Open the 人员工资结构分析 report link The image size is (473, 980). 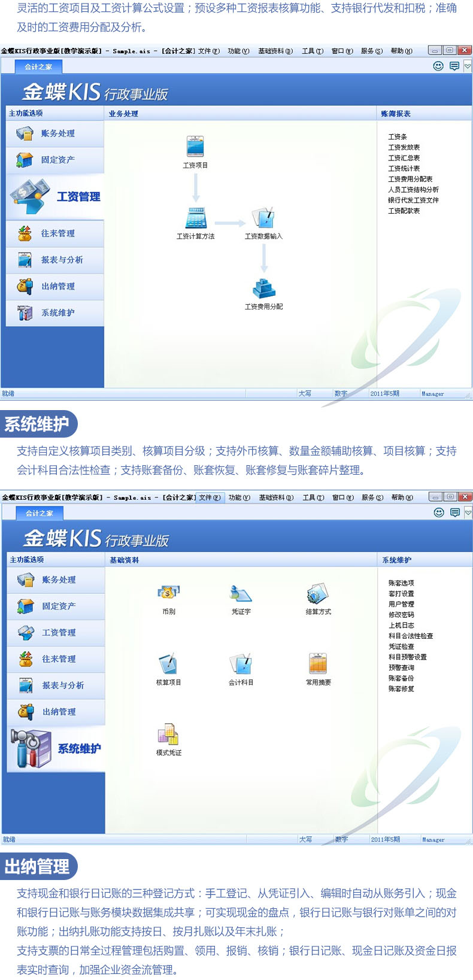413,190
